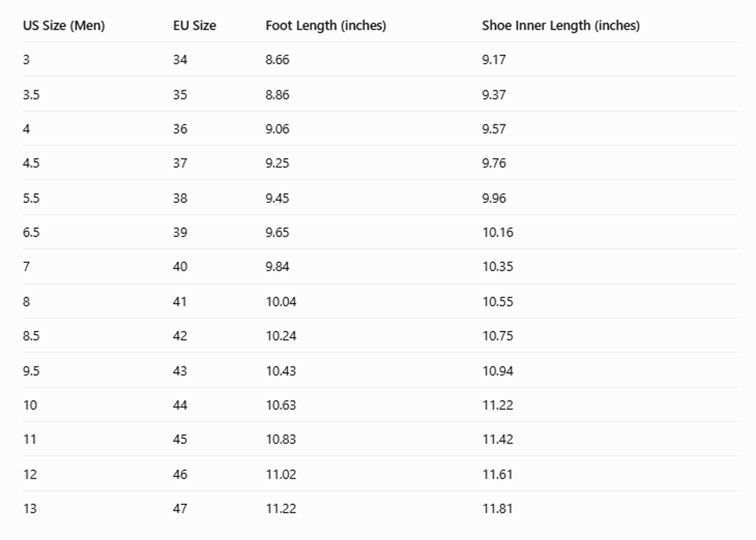Click foot length value 8.86

click(277, 95)
